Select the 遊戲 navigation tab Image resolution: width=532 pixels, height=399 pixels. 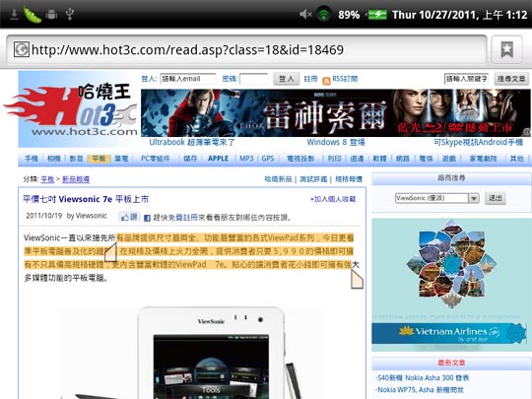point(449,159)
